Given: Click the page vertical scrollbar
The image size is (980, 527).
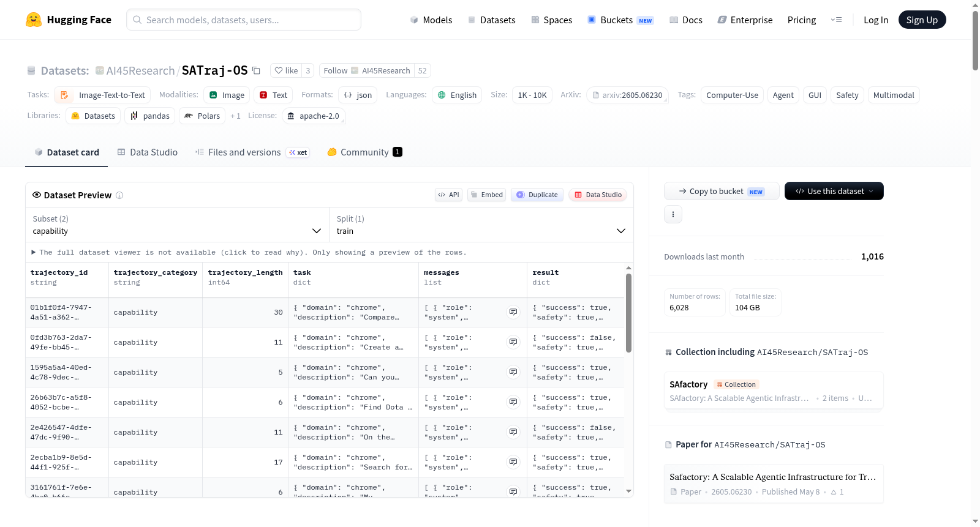Looking at the screenshot, I should (975, 40).
